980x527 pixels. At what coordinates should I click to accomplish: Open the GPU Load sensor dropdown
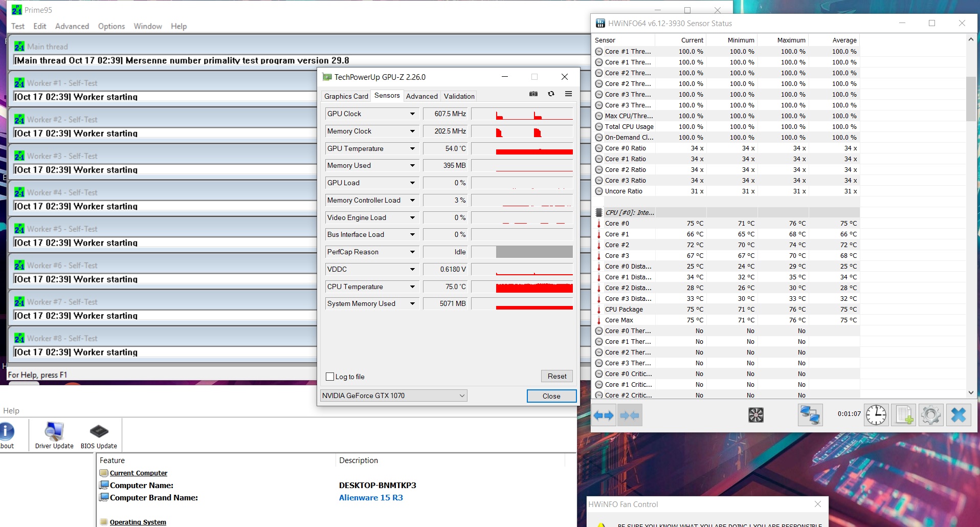(412, 183)
